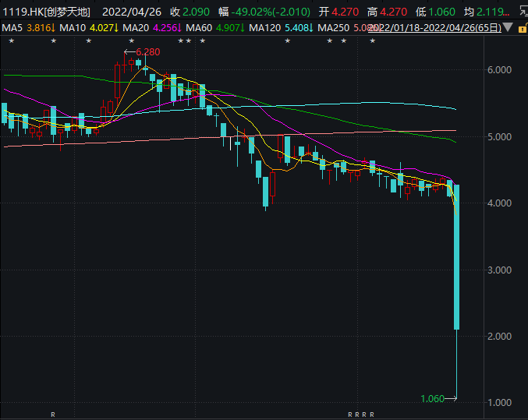Click the opening price 开 4.270

click(x=338, y=12)
